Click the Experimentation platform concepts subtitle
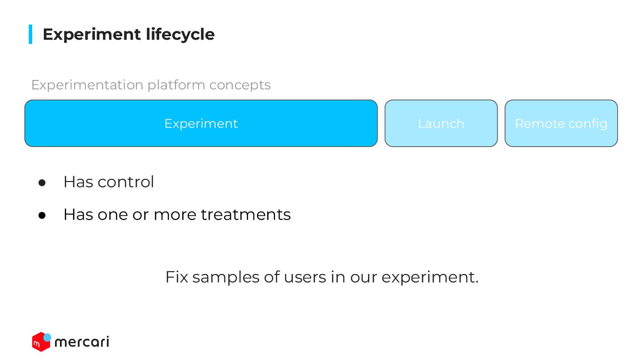644x362 pixels. coord(151,85)
